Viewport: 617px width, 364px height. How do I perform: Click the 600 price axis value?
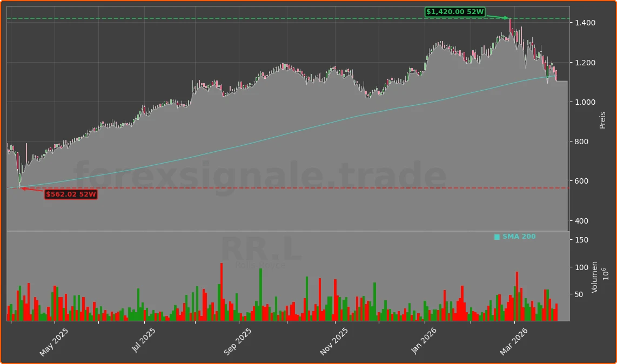point(581,181)
